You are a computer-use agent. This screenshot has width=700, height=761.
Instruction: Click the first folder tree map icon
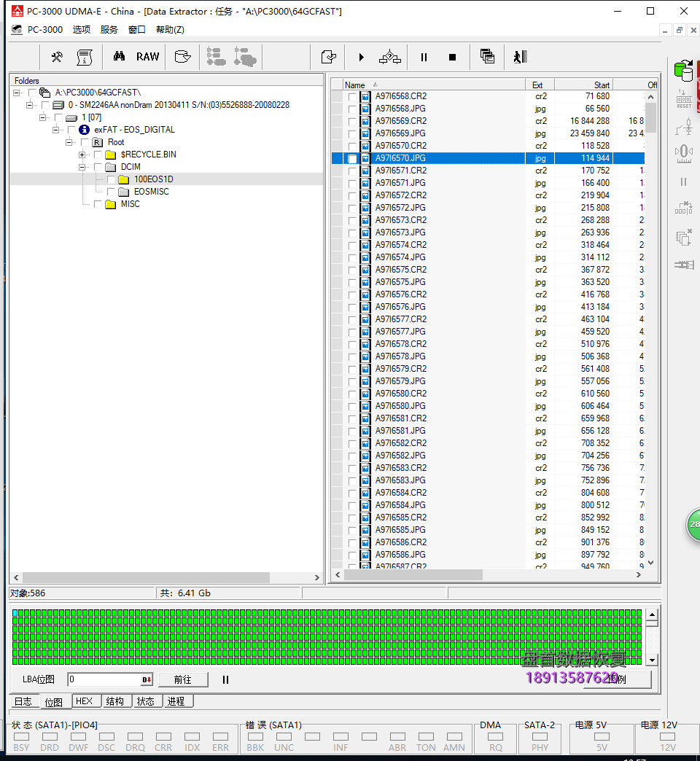coord(216,57)
